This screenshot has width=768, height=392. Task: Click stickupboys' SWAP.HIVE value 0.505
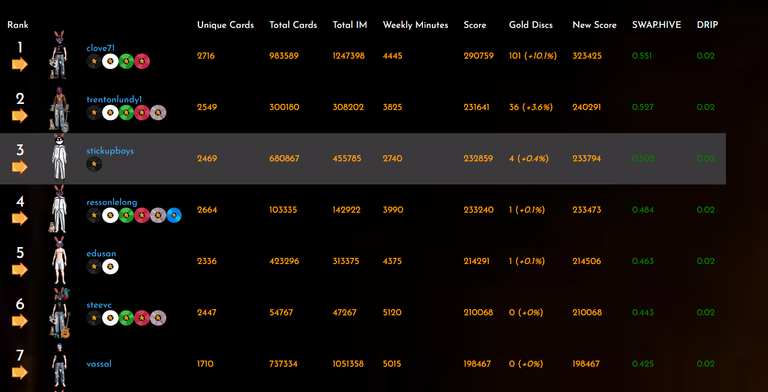pos(642,159)
